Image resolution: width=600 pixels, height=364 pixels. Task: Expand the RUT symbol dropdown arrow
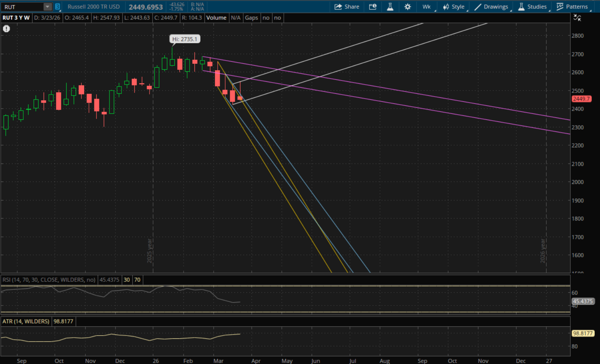point(47,7)
